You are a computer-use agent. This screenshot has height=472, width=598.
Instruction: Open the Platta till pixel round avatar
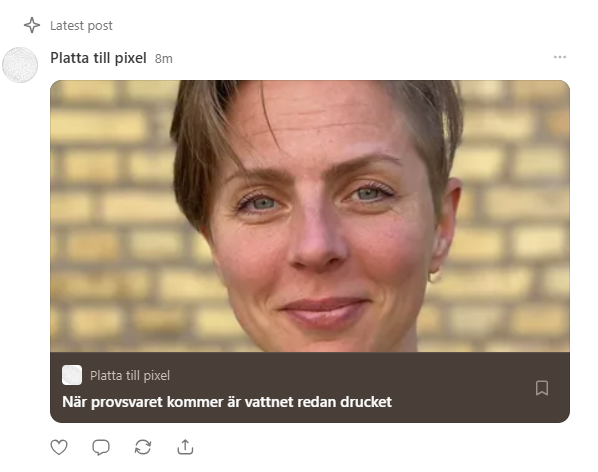click(x=20, y=65)
